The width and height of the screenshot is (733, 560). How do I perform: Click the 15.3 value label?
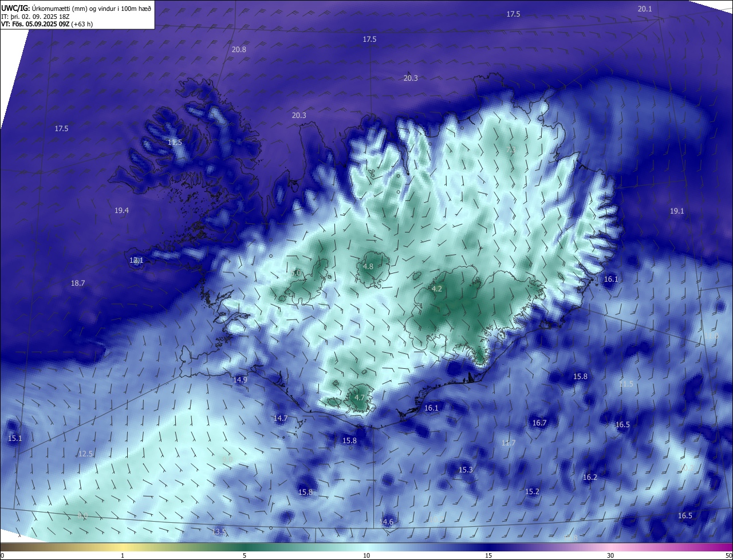(466, 470)
